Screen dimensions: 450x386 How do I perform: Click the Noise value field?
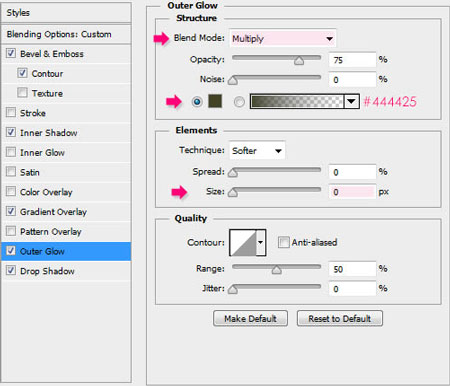352,80
